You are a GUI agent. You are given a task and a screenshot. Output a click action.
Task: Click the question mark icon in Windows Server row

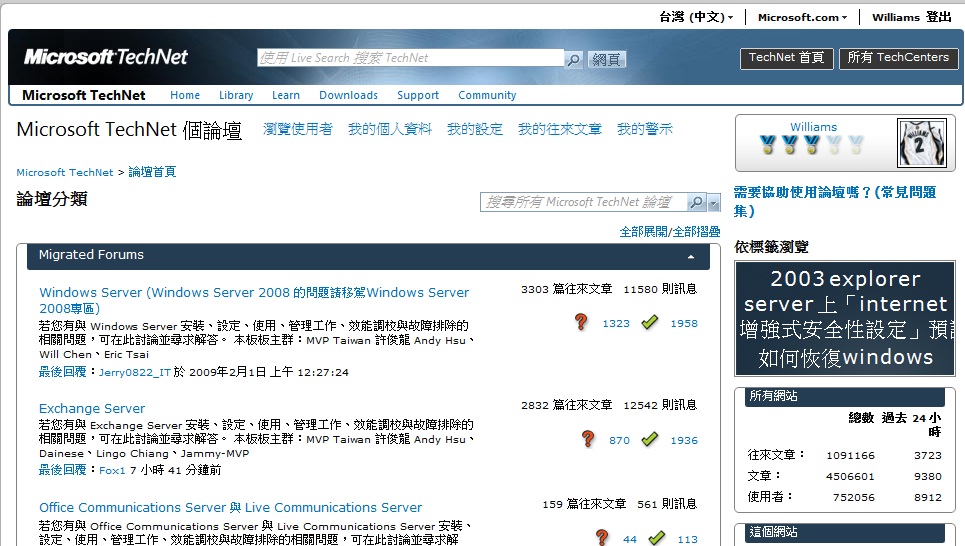coord(581,322)
